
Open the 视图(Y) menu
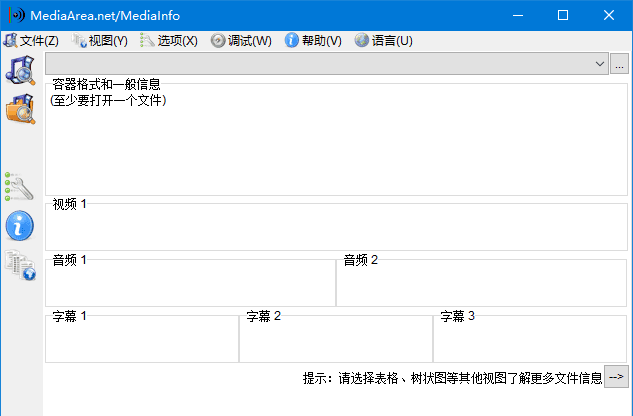(x=100, y=40)
